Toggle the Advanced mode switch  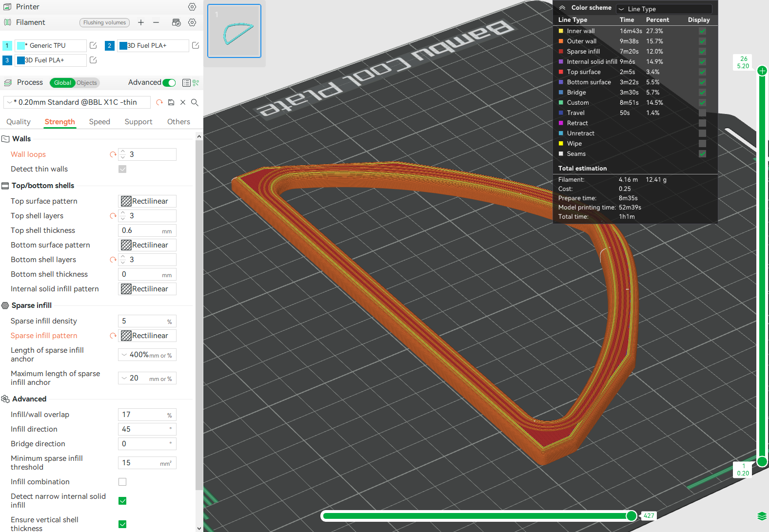click(x=169, y=83)
